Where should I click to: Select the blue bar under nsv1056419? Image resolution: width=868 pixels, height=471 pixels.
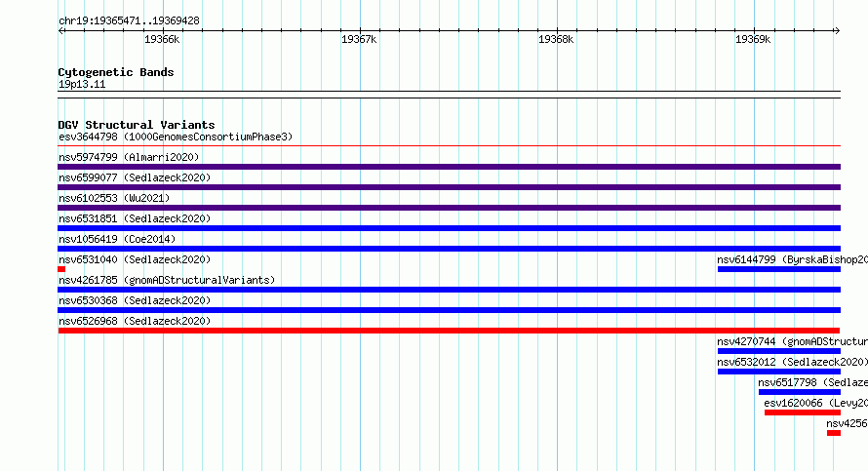coord(449,249)
